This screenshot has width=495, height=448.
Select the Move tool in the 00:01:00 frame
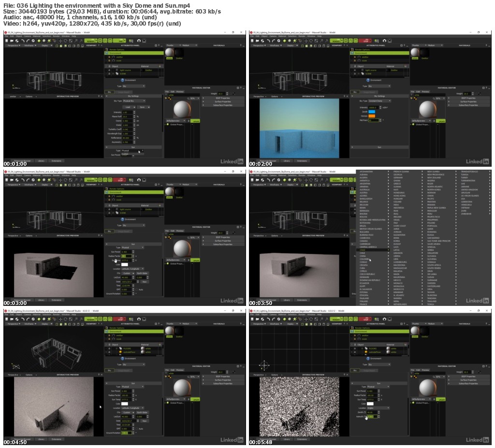tap(60, 41)
